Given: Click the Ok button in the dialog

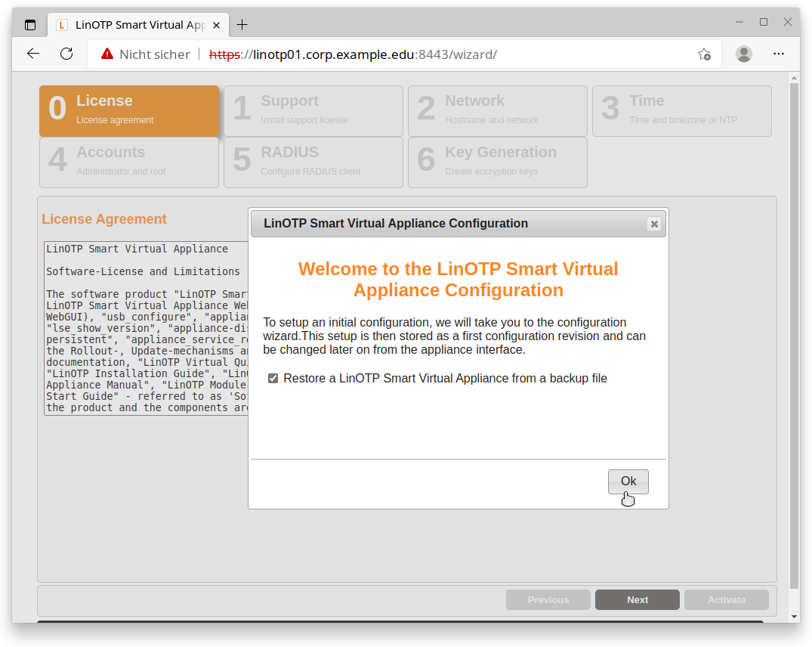Looking at the screenshot, I should 628,481.
